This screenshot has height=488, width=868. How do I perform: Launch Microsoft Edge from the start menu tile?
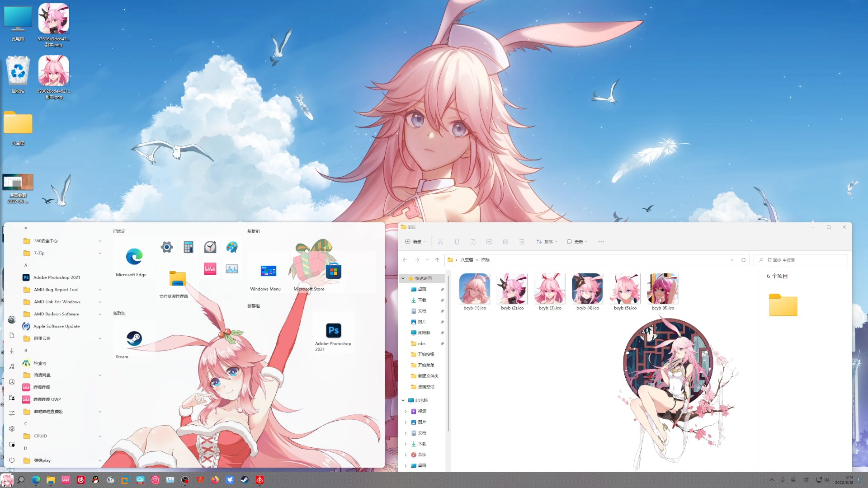tap(134, 257)
